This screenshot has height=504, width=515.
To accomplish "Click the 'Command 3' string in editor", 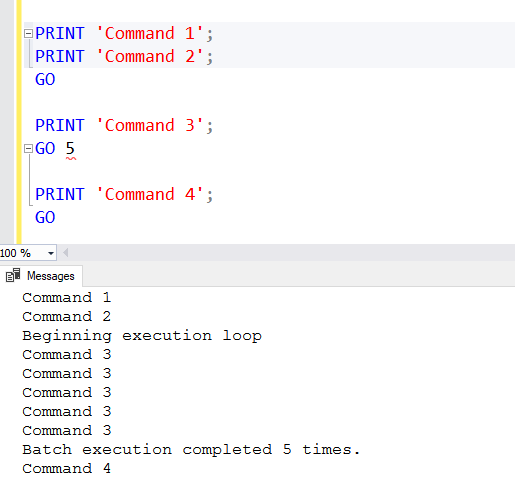I will (150, 125).
